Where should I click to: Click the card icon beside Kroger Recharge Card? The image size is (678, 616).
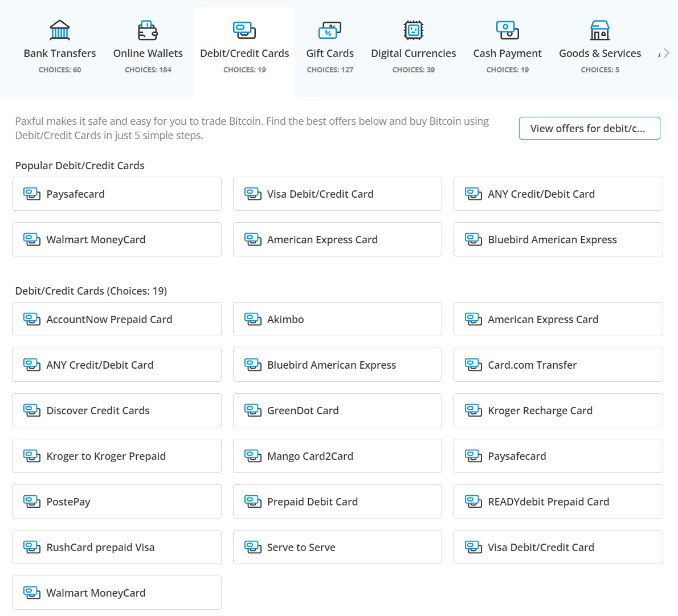[x=473, y=410]
